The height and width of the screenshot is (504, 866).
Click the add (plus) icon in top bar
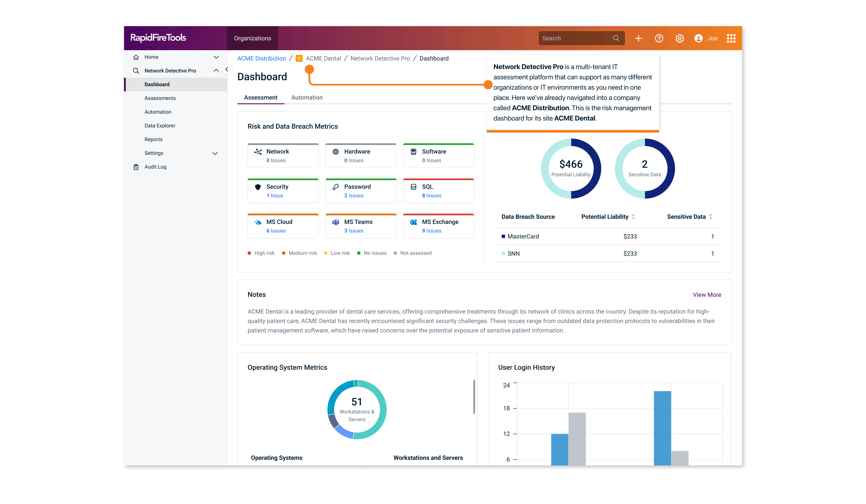coord(638,38)
